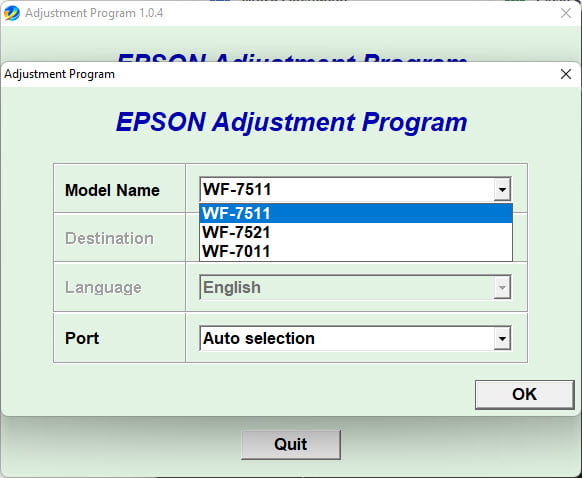
Task: Click the Adjustment Program dialog title text
Action: tap(59, 74)
